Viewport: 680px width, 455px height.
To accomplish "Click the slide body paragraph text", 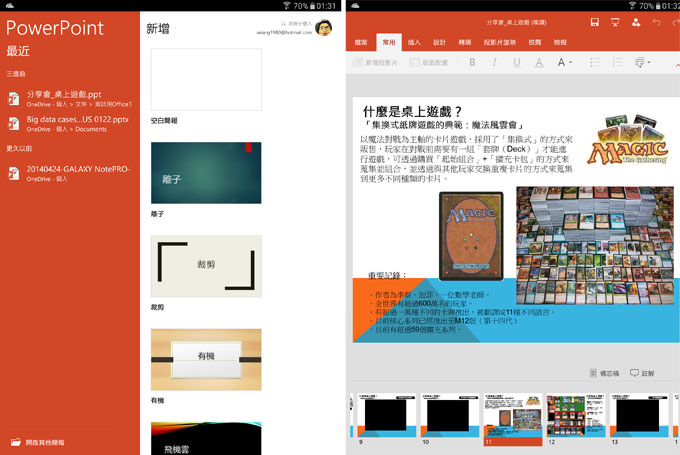I will (466, 159).
